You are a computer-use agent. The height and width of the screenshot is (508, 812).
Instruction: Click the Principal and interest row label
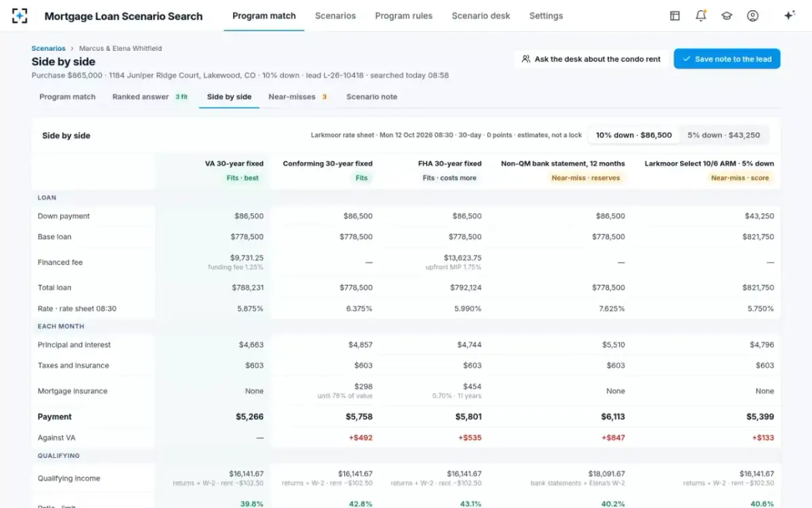click(x=74, y=345)
